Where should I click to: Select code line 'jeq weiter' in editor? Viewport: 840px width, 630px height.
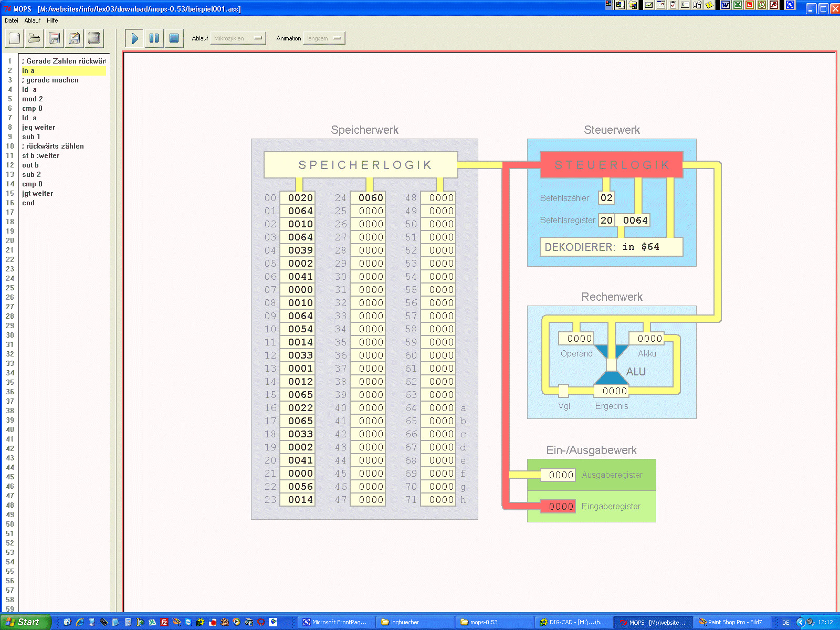point(38,128)
